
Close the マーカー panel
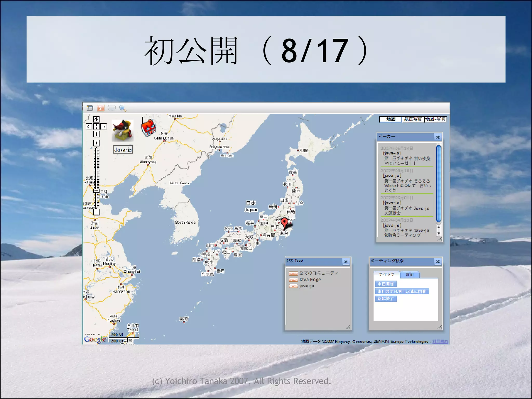tap(438, 137)
